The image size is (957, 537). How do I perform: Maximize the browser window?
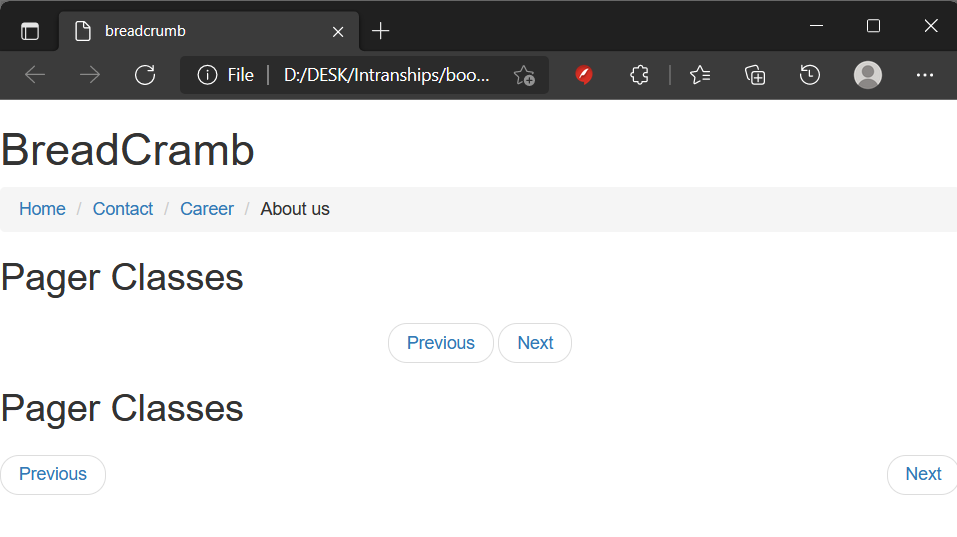[873, 26]
